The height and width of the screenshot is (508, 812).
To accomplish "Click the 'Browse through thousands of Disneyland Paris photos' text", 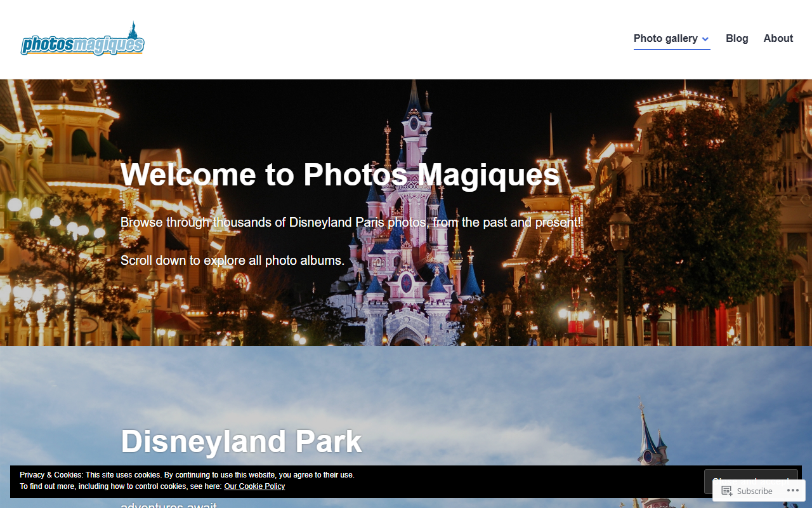I will [351, 222].
